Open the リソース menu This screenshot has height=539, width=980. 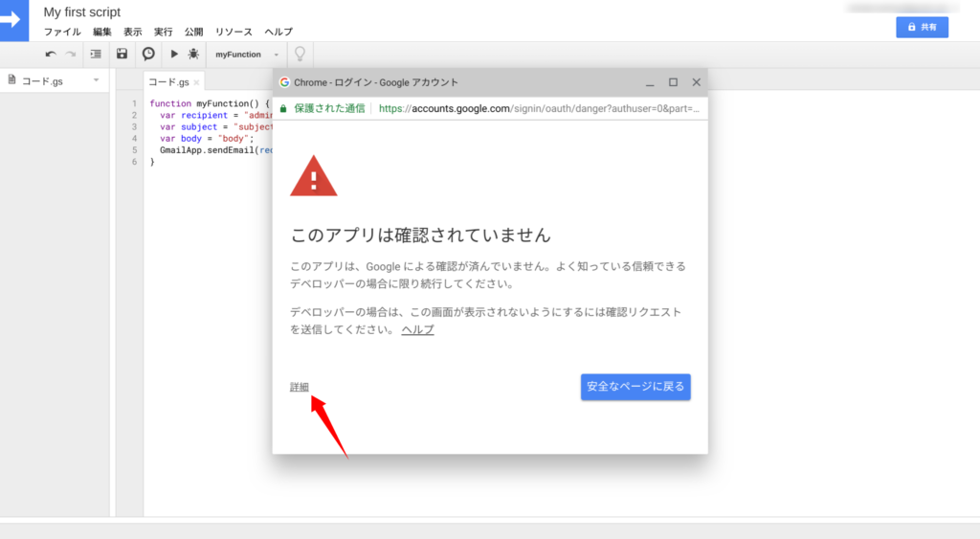[x=234, y=32]
